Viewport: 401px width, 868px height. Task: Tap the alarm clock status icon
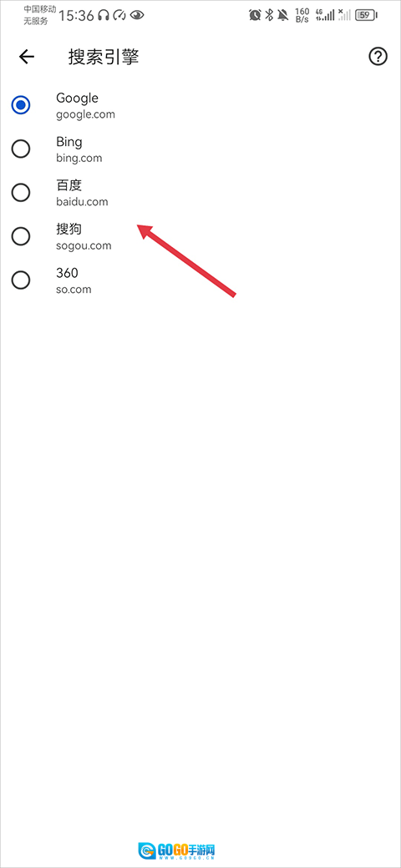point(255,16)
